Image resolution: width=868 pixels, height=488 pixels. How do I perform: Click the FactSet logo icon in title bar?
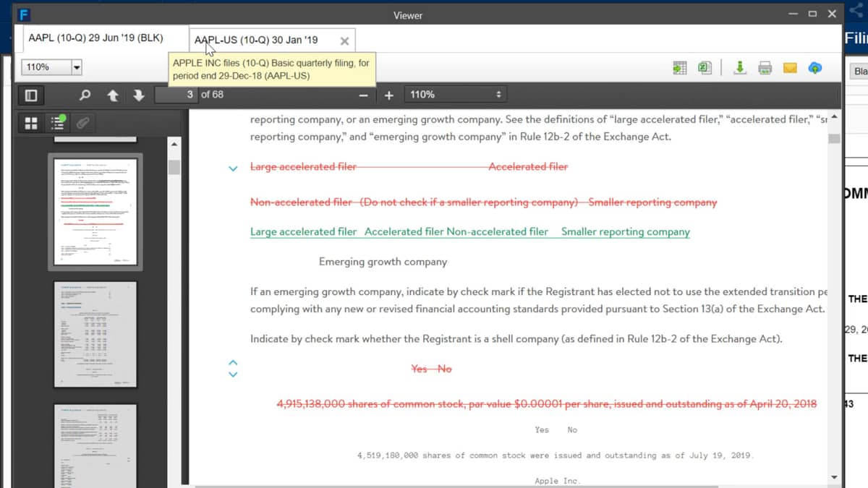[23, 14]
